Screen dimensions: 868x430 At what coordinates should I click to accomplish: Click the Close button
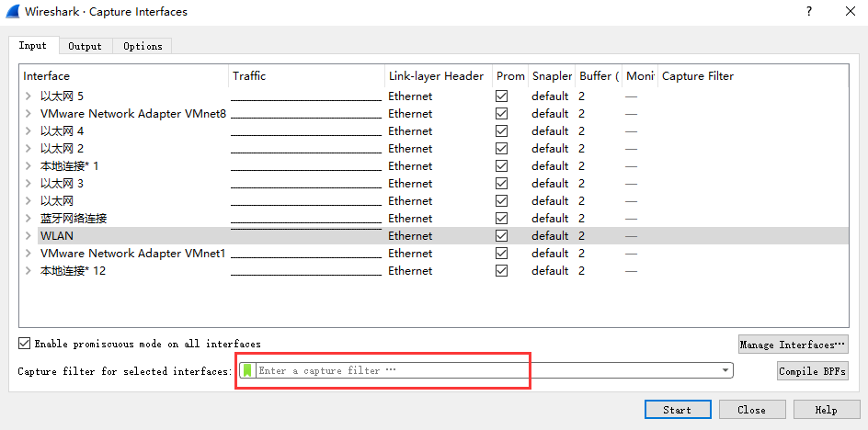click(752, 410)
